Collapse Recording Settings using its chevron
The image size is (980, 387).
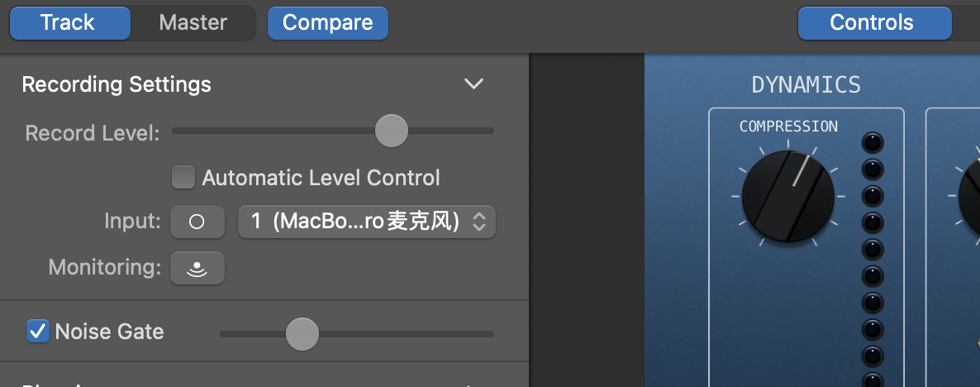coord(473,84)
